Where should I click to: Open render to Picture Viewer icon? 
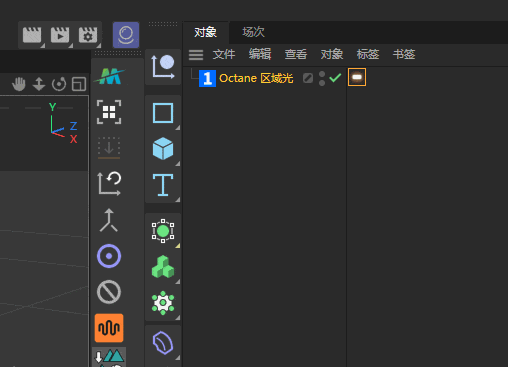[60, 35]
